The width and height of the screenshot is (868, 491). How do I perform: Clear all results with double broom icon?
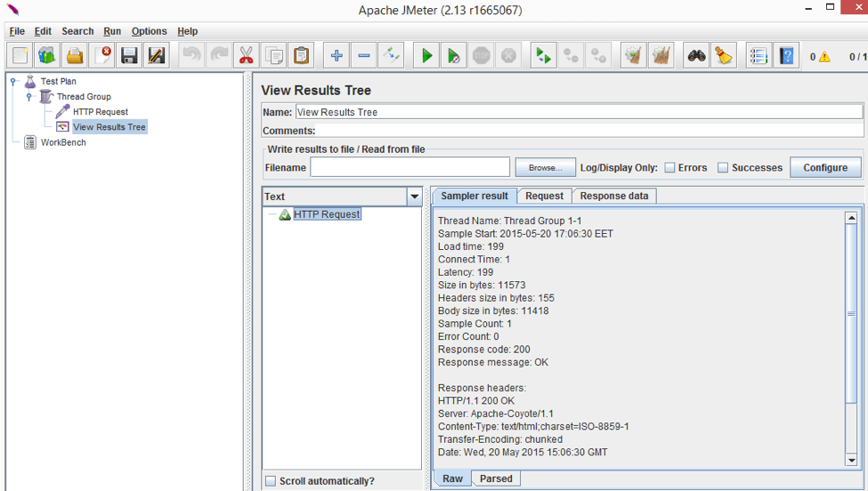(x=661, y=55)
